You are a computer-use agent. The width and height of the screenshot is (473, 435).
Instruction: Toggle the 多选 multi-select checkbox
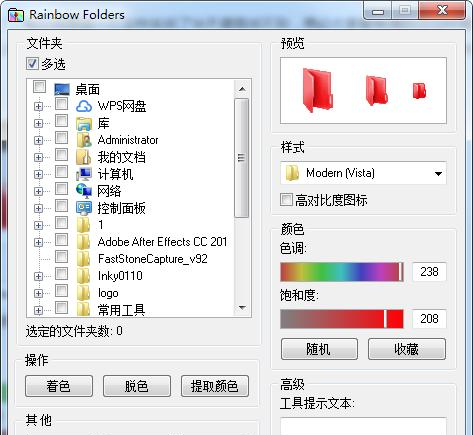(32, 63)
